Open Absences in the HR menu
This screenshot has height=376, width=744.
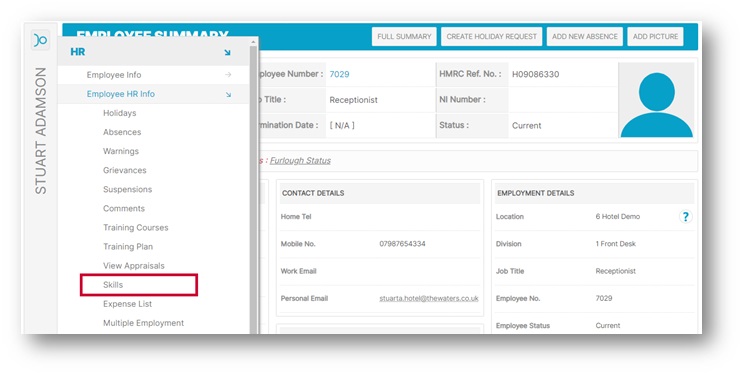point(122,132)
